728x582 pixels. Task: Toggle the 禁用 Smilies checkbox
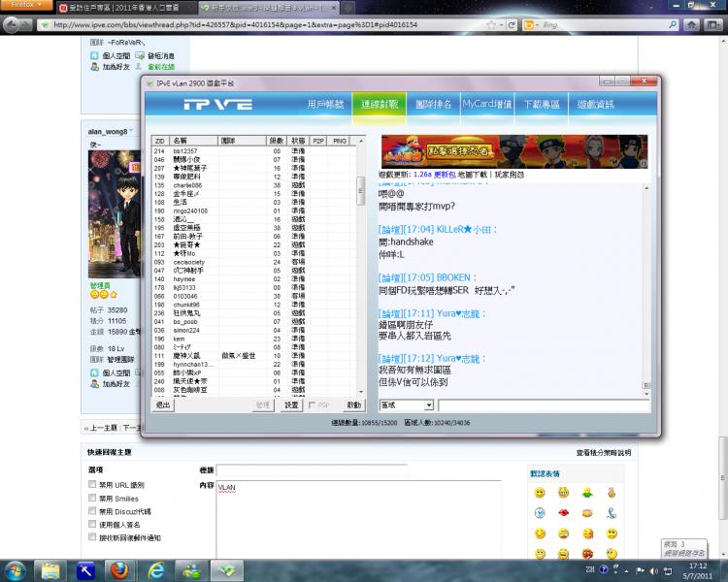93,498
